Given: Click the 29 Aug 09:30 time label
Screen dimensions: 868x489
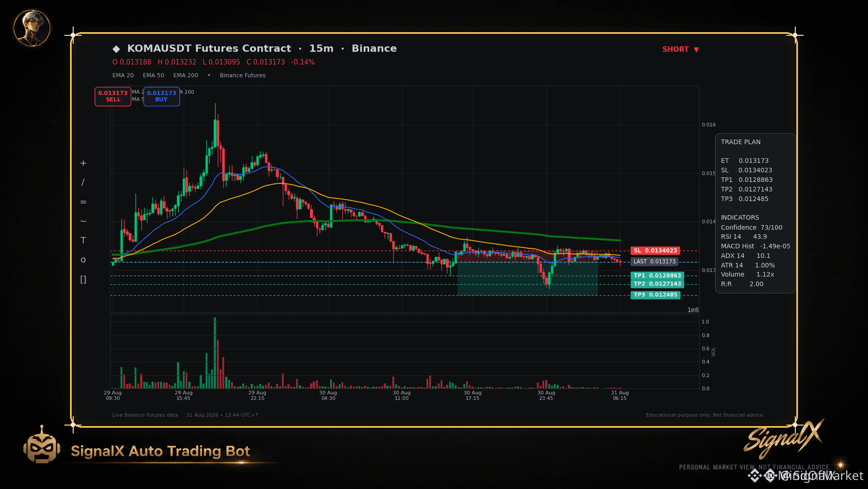Looking at the screenshot, I should [113, 395].
